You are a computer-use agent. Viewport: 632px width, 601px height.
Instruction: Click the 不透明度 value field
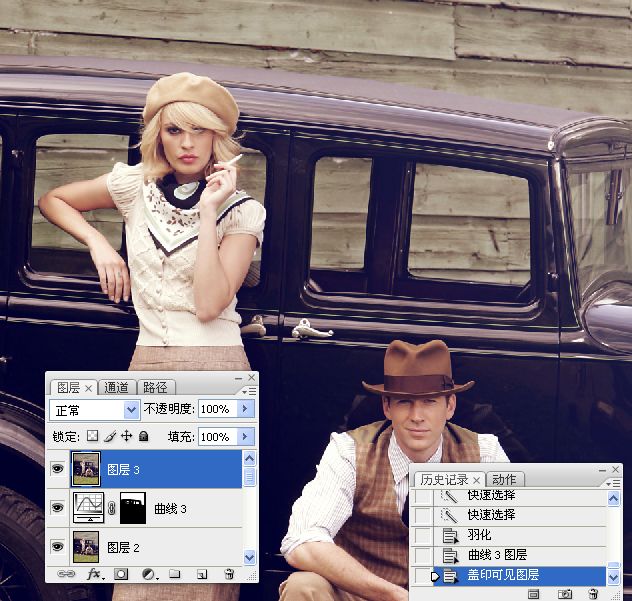(217, 409)
